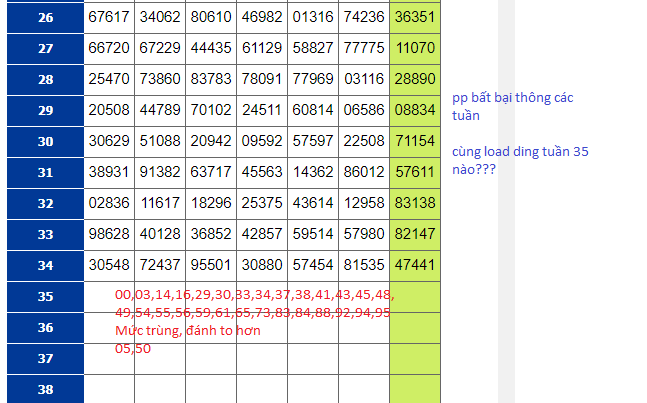647x403 pixels.
Task: Select cell with value 44435
Action: [210, 48]
